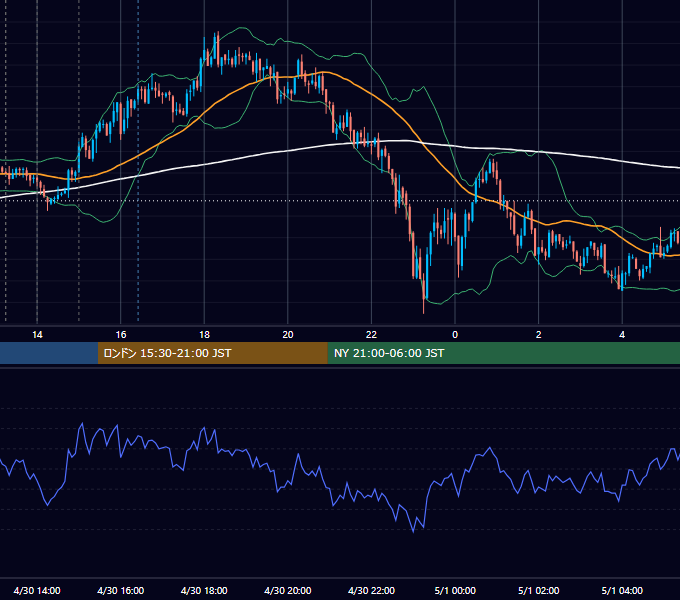
Task: Click the 4/30 14:00 date label
Action: pyautogui.click(x=37, y=590)
